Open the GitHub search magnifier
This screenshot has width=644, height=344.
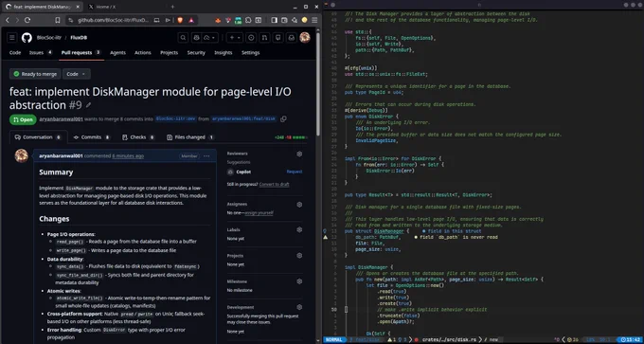[183, 37]
